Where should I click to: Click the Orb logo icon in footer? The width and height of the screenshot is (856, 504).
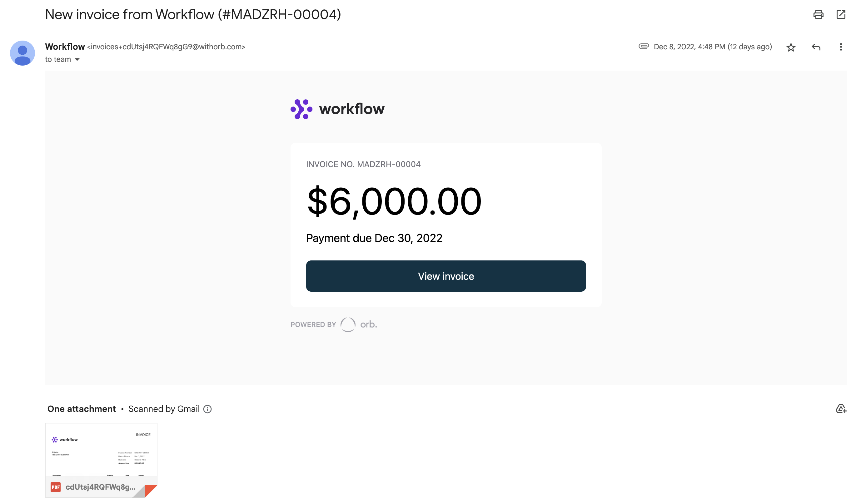click(x=348, y=324)
